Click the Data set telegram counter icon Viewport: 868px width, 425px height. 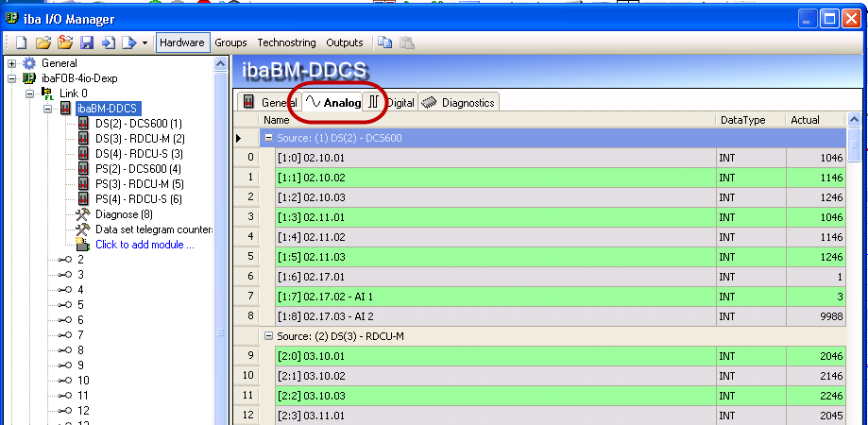click(84, 229)
